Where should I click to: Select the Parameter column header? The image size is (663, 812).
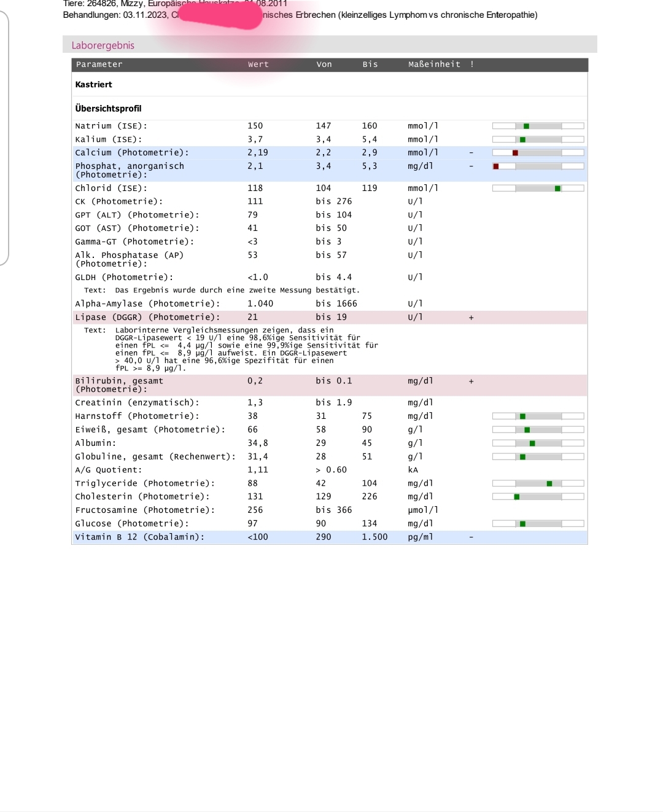pos(99,64)
